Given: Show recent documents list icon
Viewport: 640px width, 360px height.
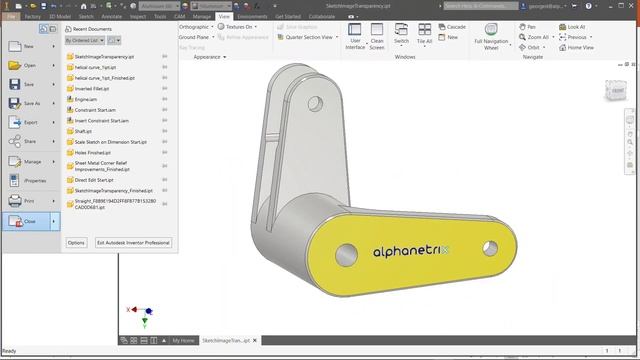Looking at the screenshot, I should click(x=44, y=29).
